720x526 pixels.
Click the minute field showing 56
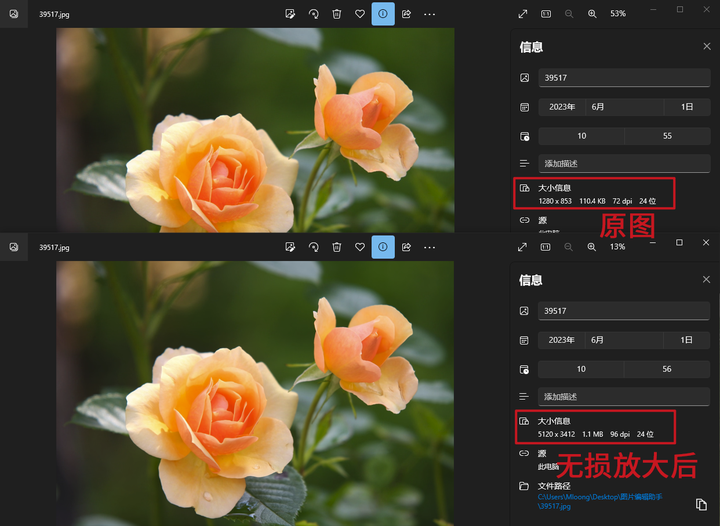point(667,369)
